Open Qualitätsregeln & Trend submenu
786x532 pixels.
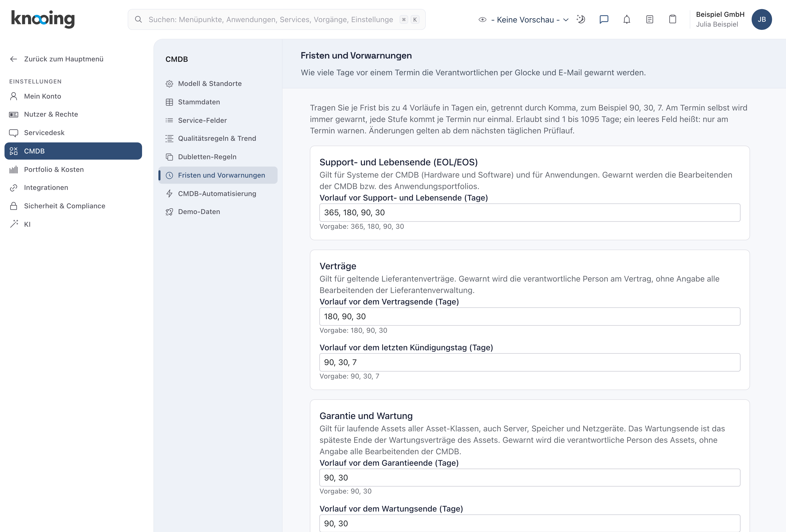tap(218, 138)
